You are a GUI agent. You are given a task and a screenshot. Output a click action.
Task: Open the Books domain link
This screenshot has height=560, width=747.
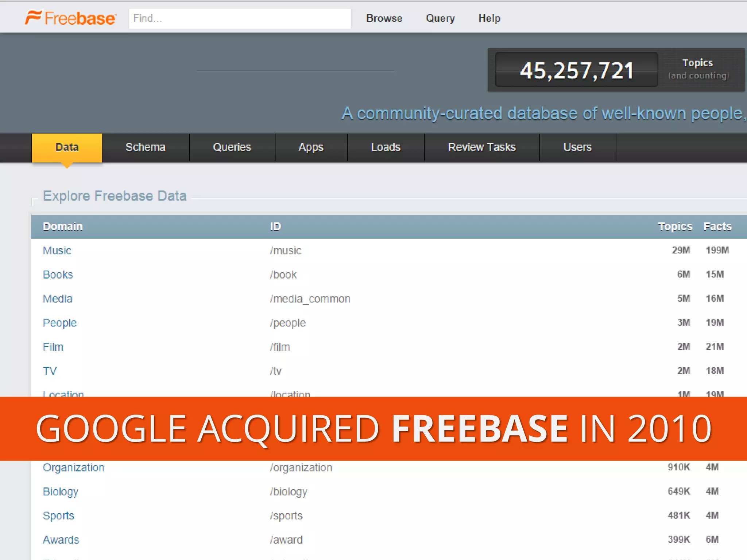point(58,275)
